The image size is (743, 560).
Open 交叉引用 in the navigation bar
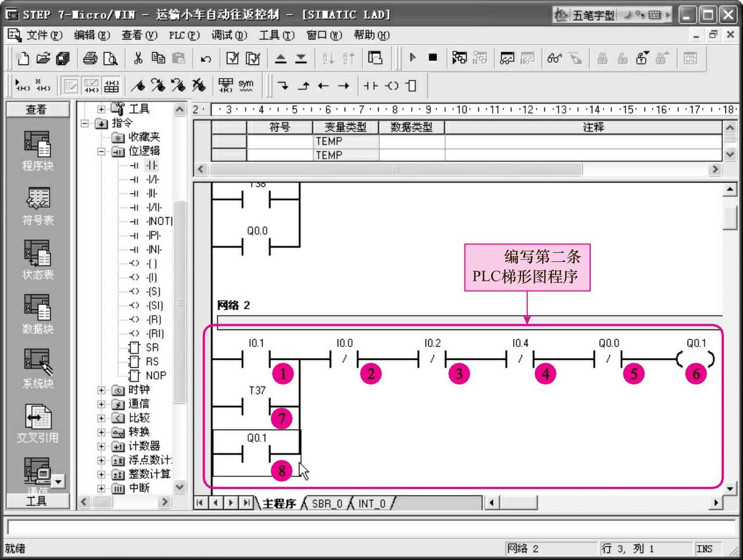point(37,423)
